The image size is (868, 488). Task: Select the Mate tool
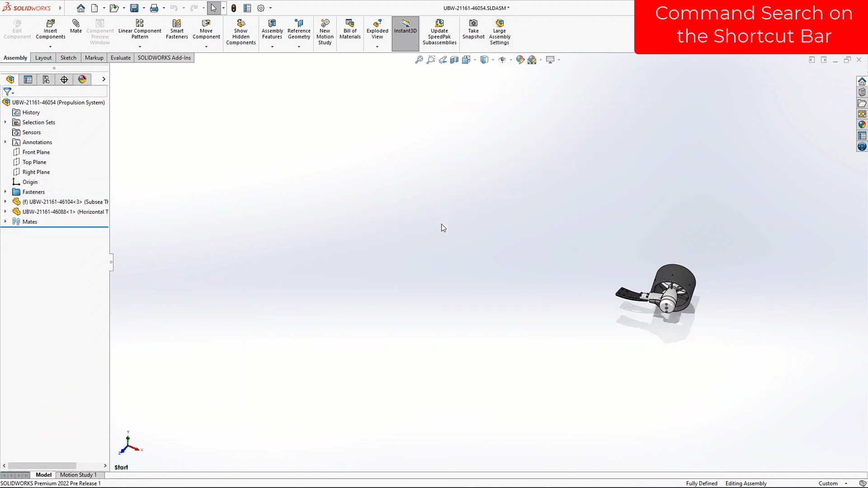coord(76,26)
